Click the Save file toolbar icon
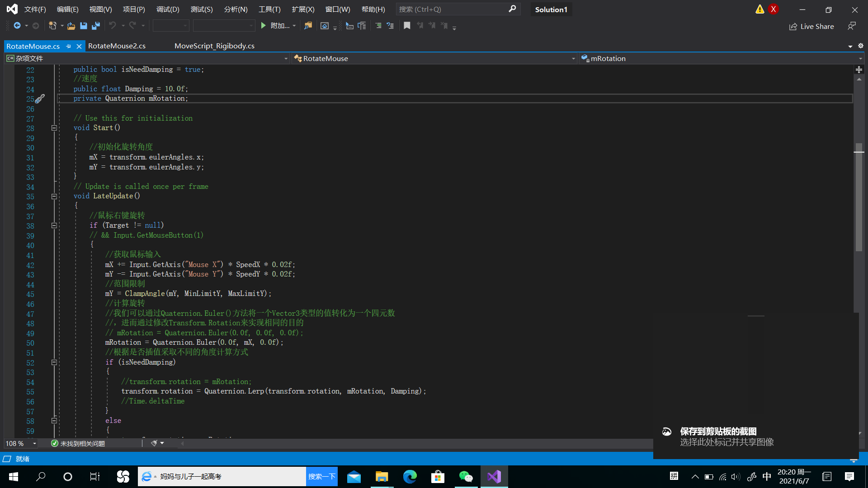The image size is (868, 488). click(84, 26)
